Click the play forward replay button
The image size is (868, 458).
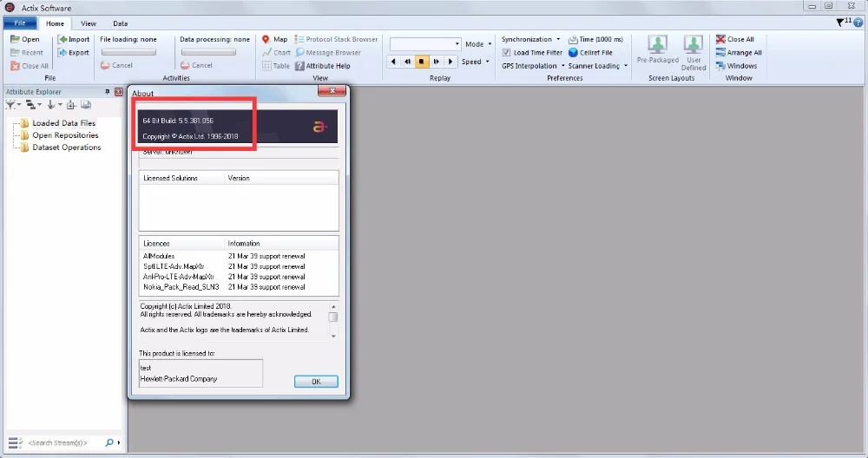coord(450,62)
